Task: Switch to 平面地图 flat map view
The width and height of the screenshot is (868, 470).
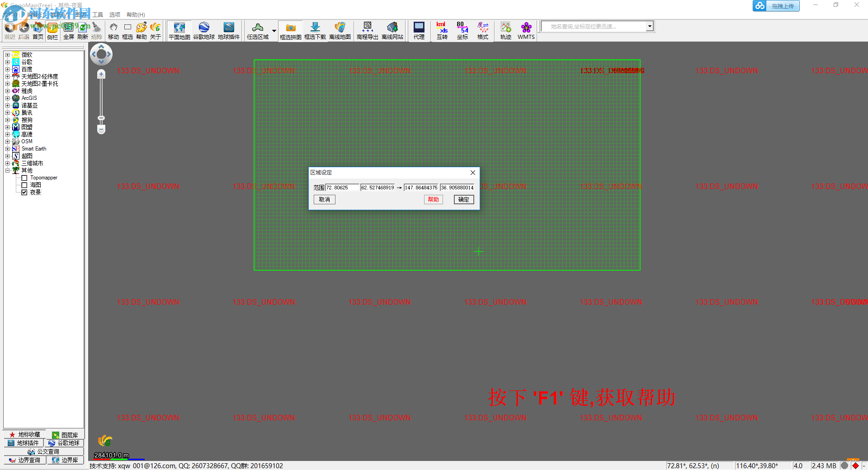Action: coord(179,31)
